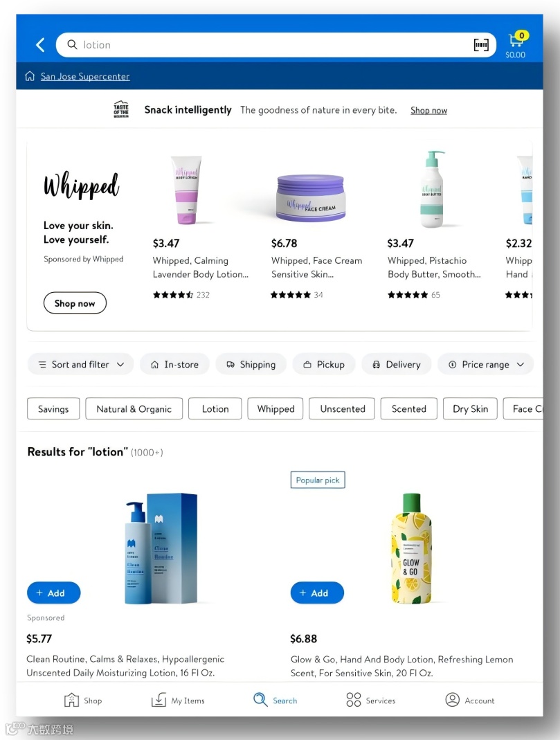The image size is (560, 740).
Task: Open the Shop tab icon
Action: [x=71, y=700]
